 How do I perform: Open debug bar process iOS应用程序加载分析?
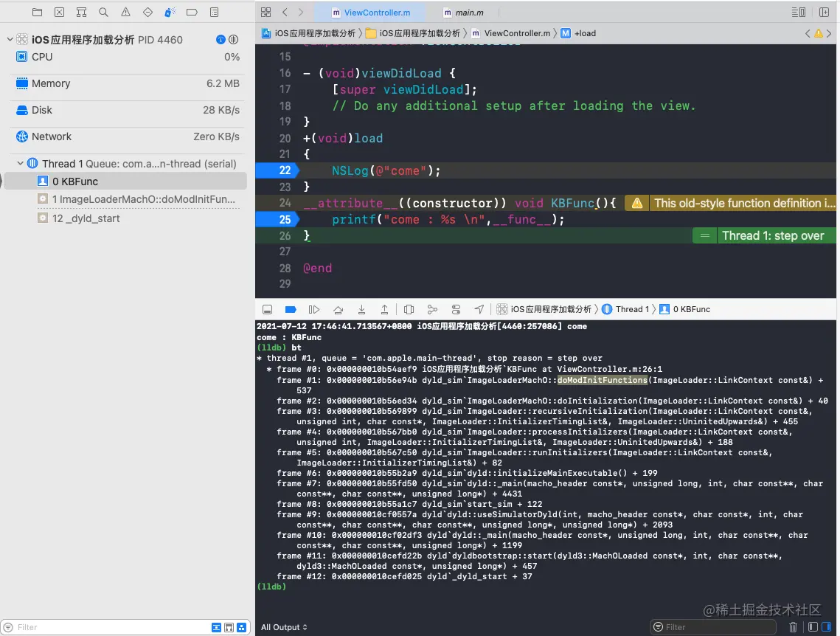click(x=544, y=309)
